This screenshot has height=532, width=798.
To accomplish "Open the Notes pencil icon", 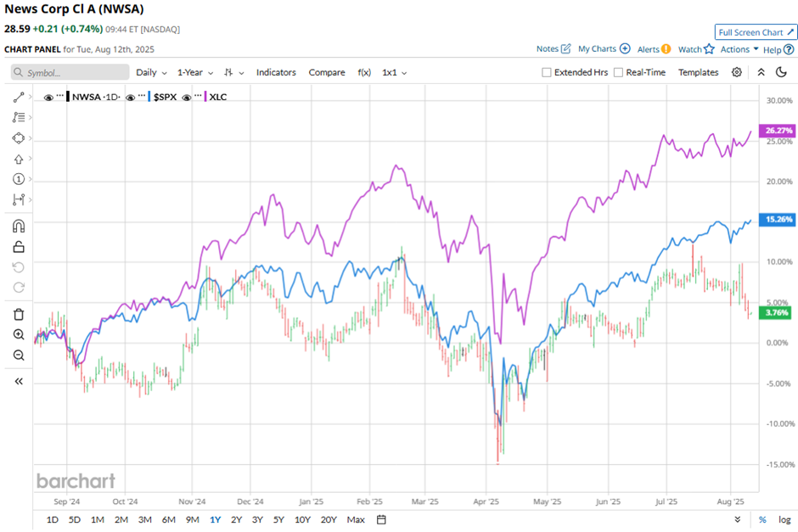I will [x=566, y=49].
